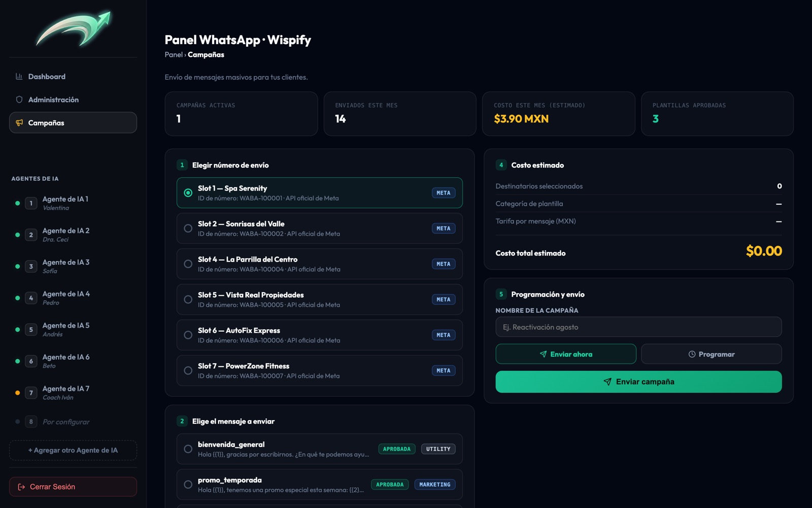This screenshot has height=508, width=812.
Task: Click the META badge on Slot 1 Spa Serenity
Action: click(444, 193)
